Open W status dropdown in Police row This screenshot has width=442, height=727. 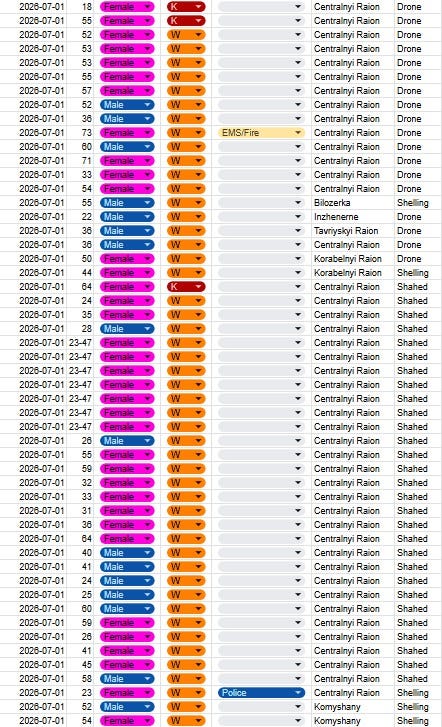[186, 693]
